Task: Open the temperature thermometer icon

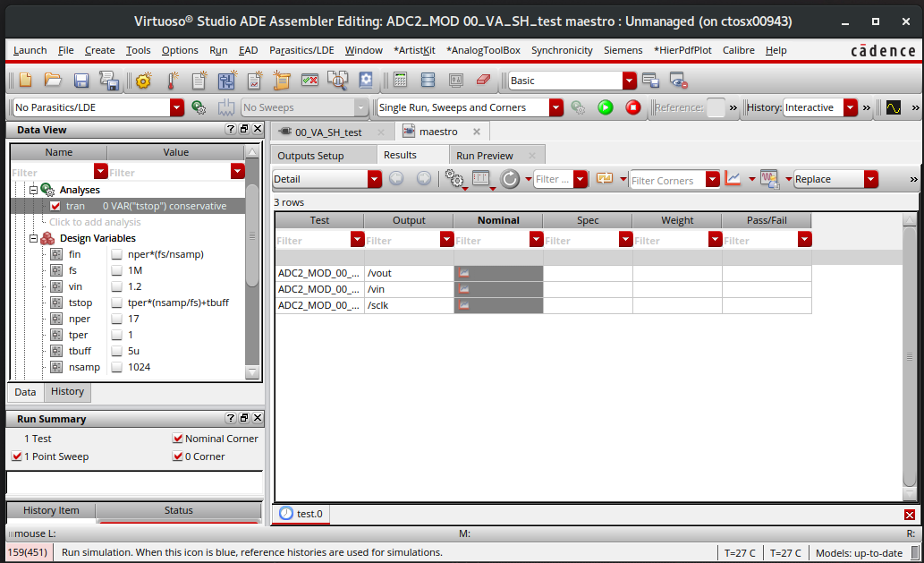Action: (x=172, y=81)
